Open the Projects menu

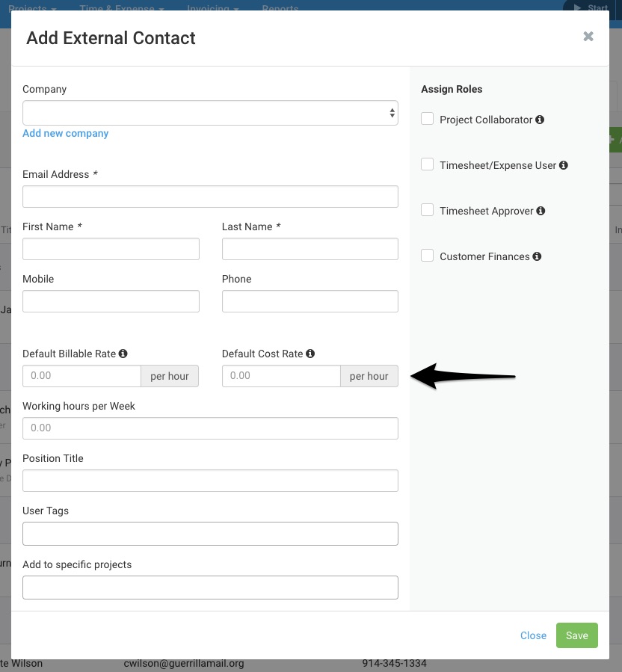point(26,8)
